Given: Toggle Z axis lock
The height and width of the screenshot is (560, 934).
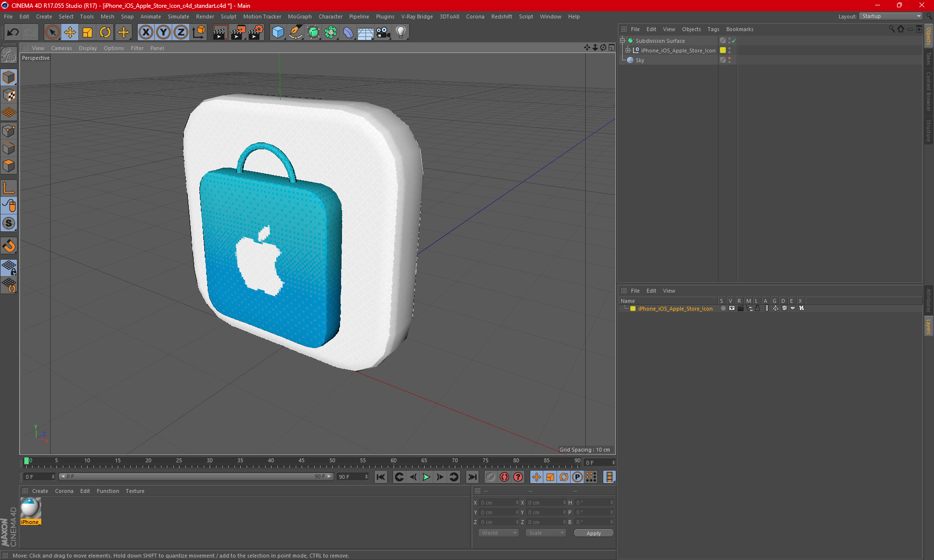Looking at the screenshot, I should pyautogui.click(x=181, y=33).
